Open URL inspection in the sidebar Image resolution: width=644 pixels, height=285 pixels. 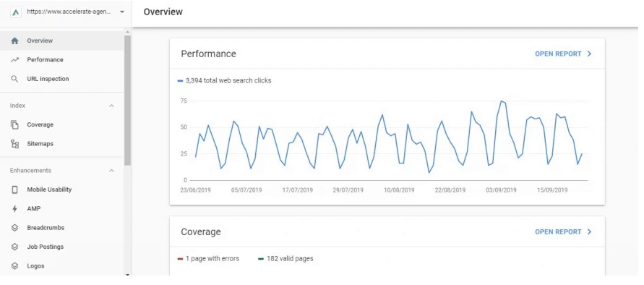(x=62, y=79)
